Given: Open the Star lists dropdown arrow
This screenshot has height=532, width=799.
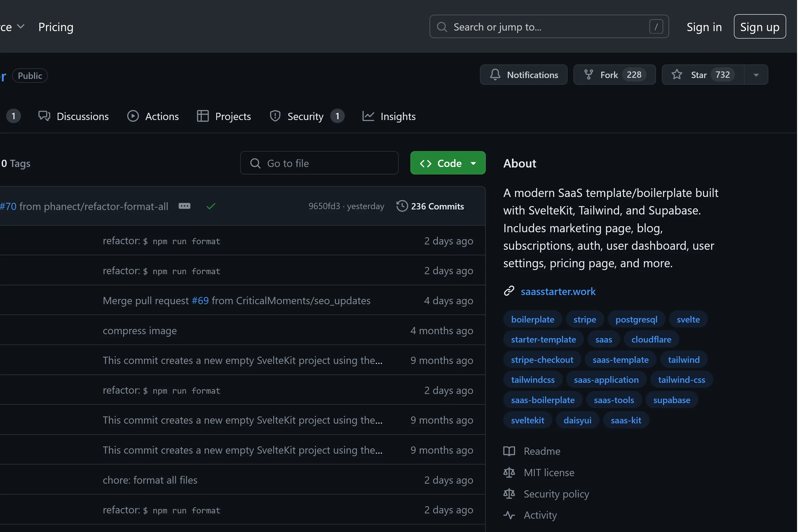Looking at the screenshot, I should [756, 75].
